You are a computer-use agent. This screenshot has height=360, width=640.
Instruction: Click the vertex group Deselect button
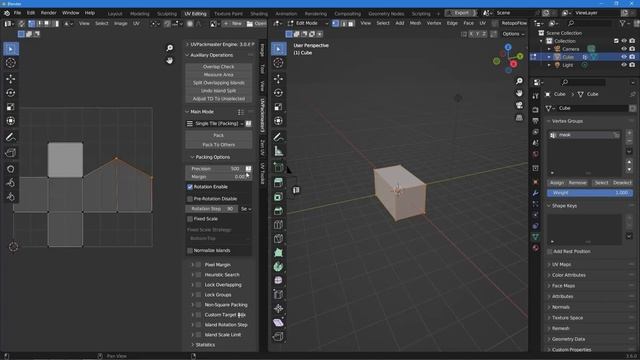pos(622,183)
